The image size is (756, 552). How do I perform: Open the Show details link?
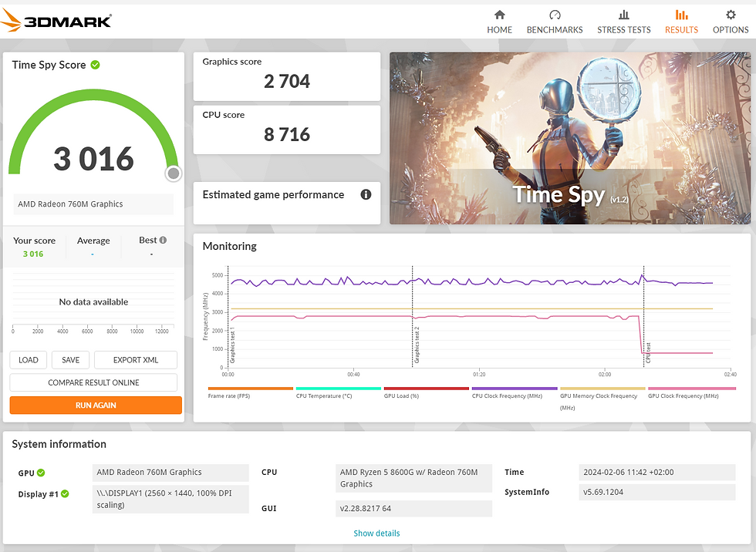tap(376, 533)
